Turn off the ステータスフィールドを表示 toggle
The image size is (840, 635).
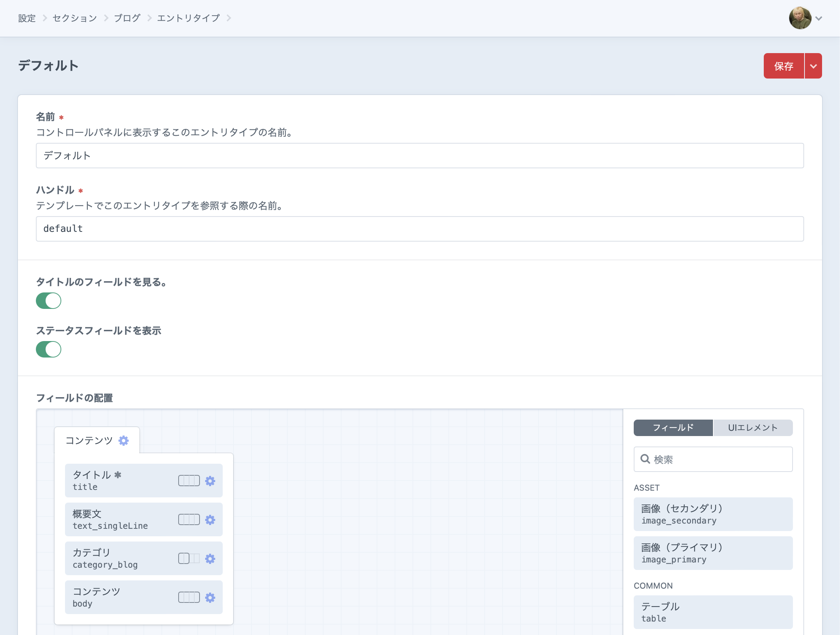pos(48,349)
